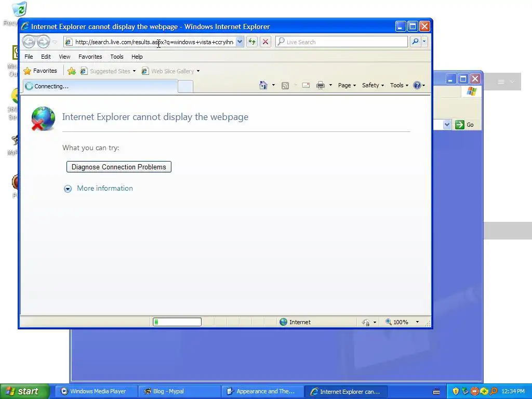This screenshot has height=399, width=532.
Task: Click the green Refresh arrows button
Action: click(x=252, y=42)
